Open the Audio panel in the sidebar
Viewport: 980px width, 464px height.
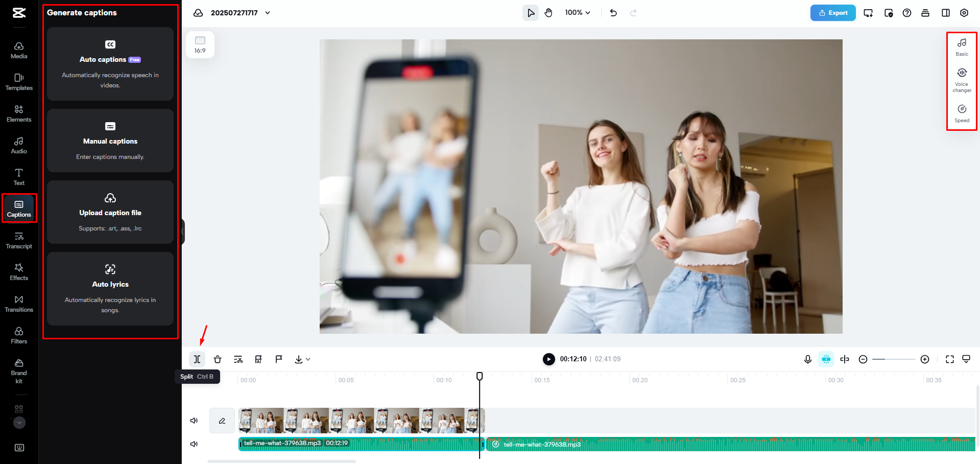[19, 145]
